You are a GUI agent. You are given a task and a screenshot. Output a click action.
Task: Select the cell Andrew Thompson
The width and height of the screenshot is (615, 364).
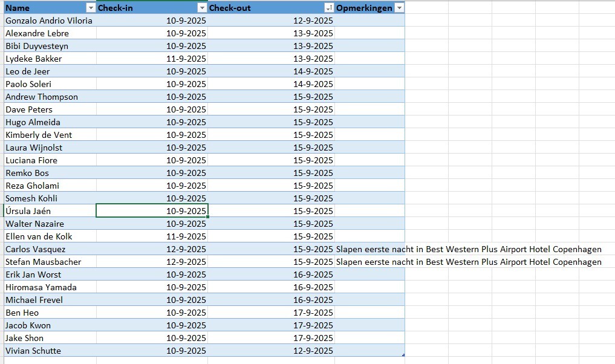click(50, 97)
